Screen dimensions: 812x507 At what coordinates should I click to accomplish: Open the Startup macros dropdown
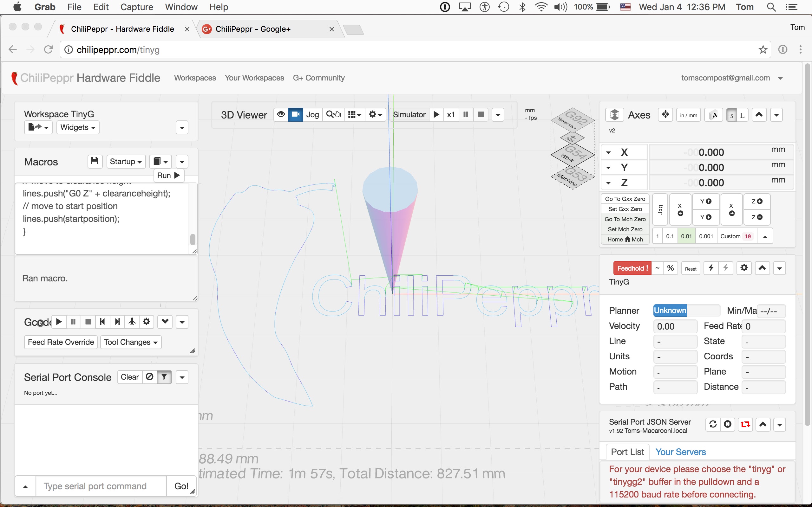pos(126,162)
